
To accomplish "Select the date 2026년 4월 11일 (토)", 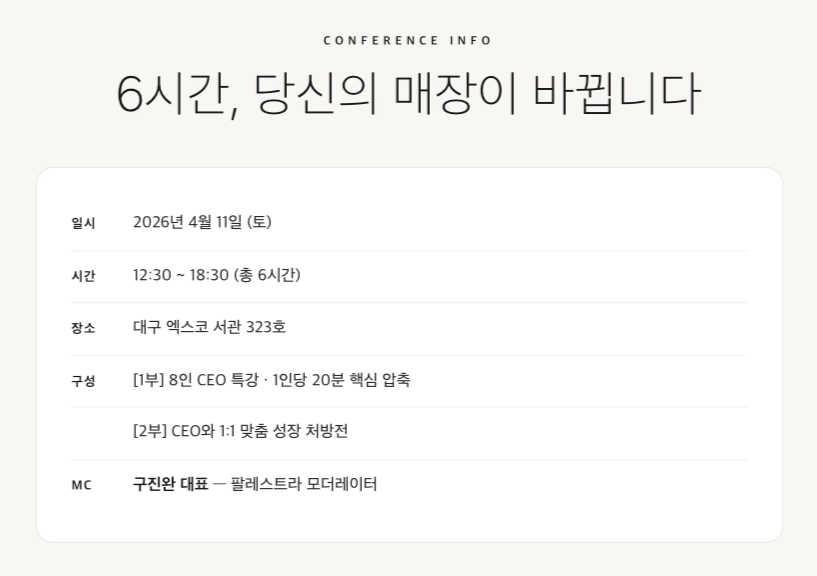I will point(202,222).
